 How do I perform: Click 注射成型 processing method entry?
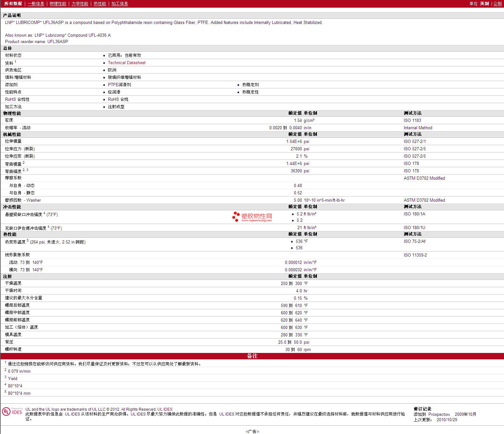point(116,107)
